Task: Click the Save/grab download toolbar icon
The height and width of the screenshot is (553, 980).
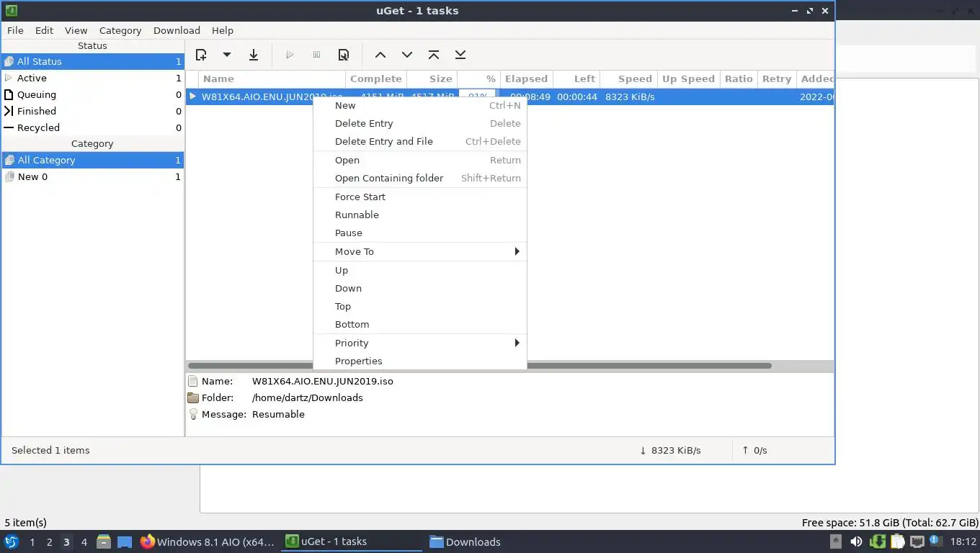Action: coord(254,55)
